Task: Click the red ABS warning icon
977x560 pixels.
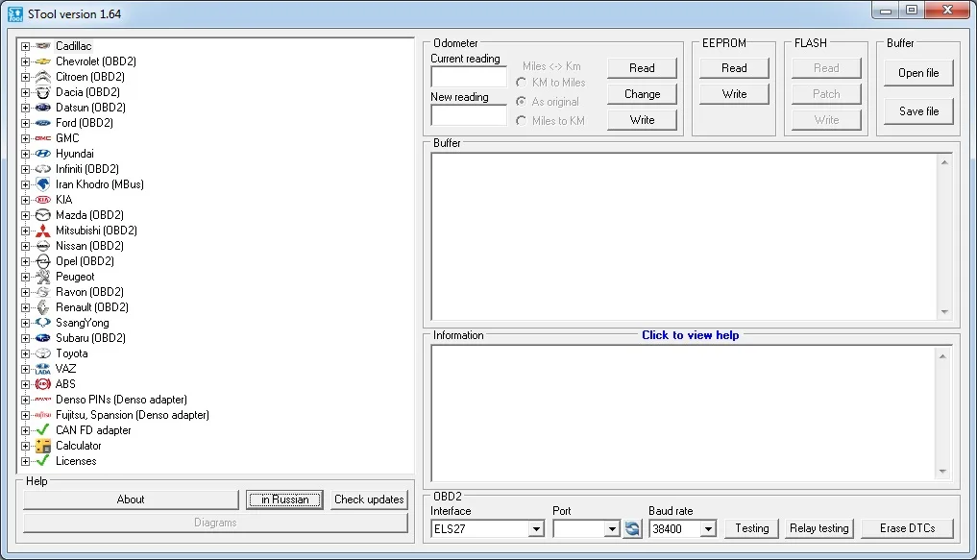Action: coord(42,384)
